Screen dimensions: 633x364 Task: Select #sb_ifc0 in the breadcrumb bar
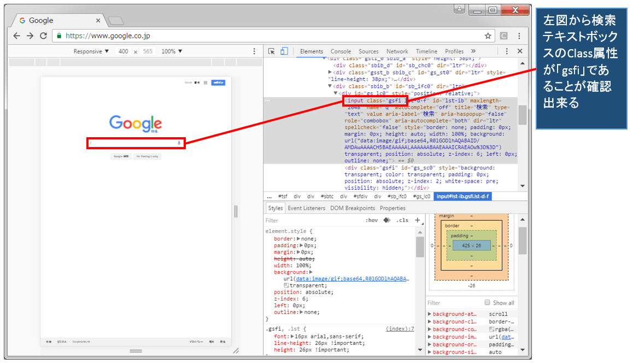[397, 197]
